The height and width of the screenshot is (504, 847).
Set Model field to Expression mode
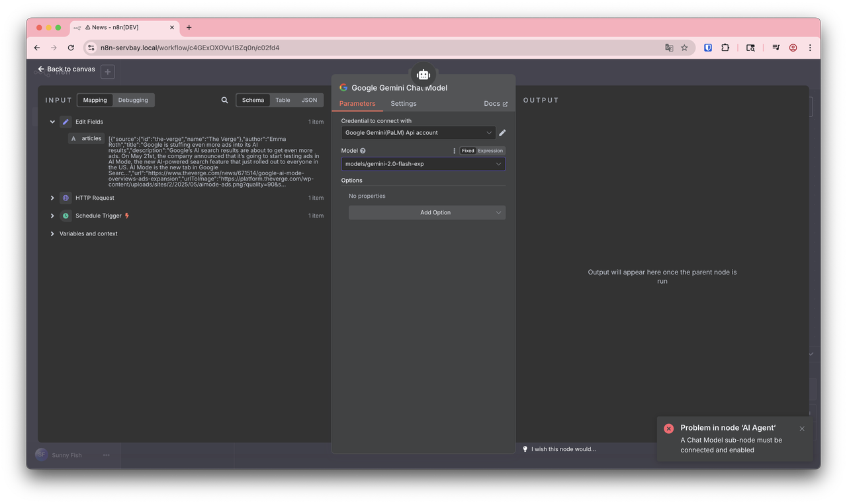tap(490, 151)
